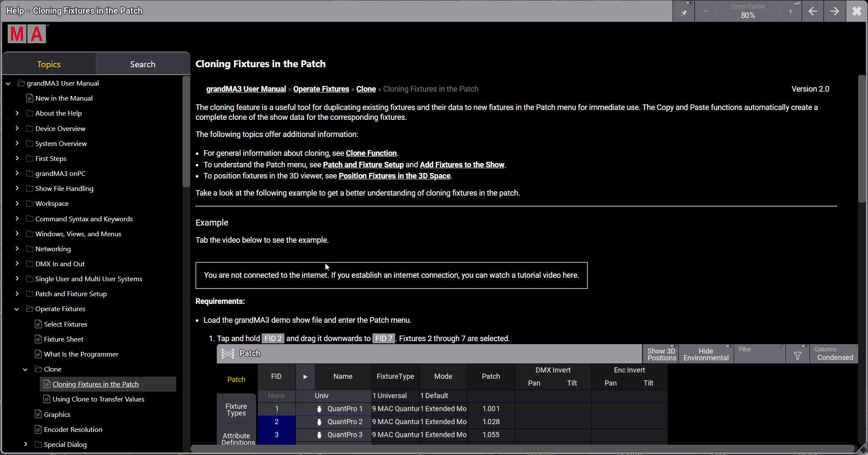
Task: Expand the Special Dialog folder
Action: click(25, 444)
